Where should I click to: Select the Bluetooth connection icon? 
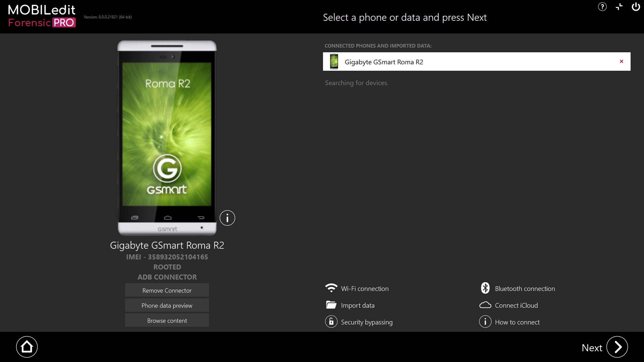click(x=485, y=288)
